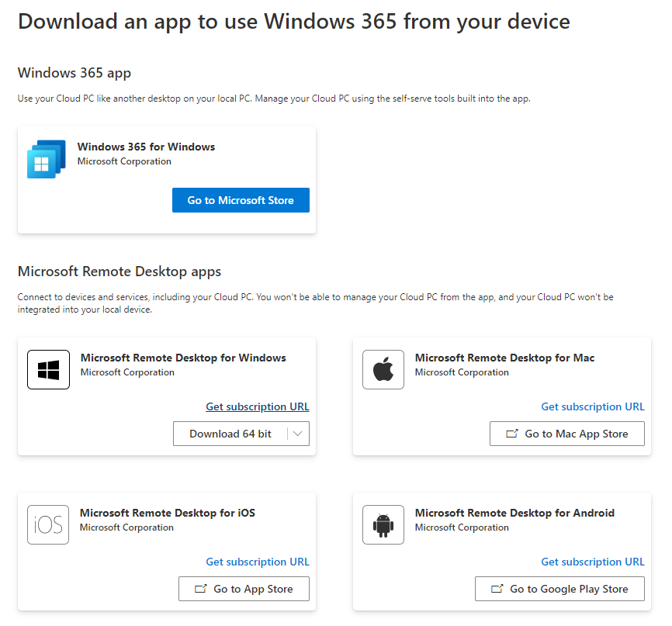Click Go to App Store text
Viewport: 672px width, 626px height.
(x=253, y=589)
